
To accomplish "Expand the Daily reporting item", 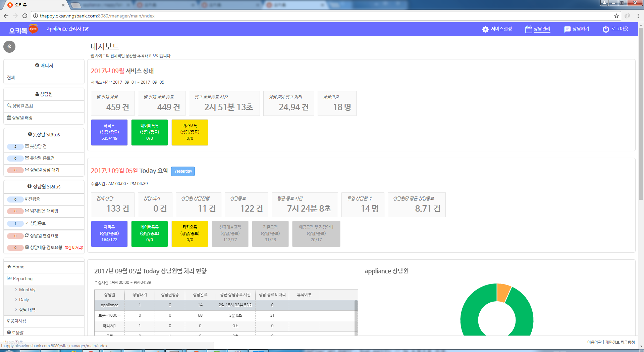I will pos(24,300).
